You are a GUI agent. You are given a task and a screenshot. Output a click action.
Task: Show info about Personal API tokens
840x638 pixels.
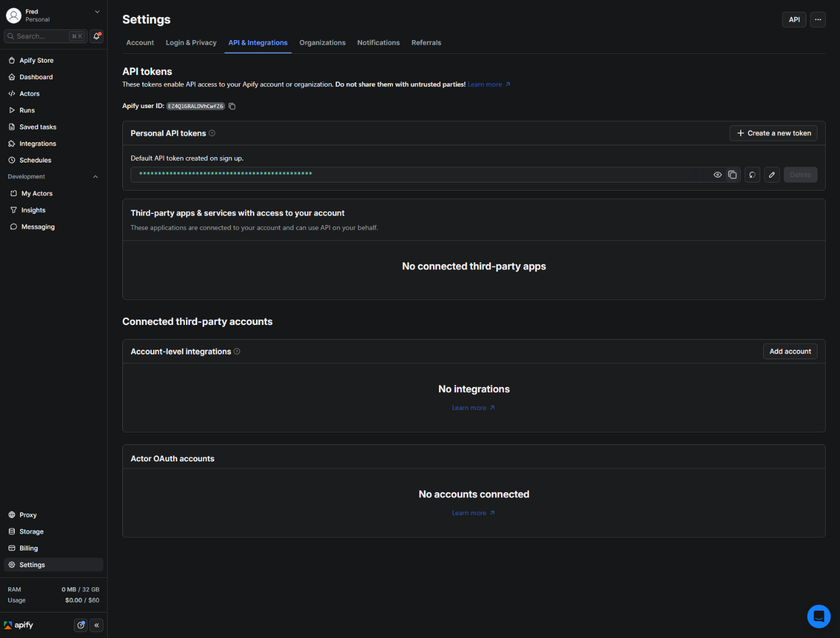212,134
